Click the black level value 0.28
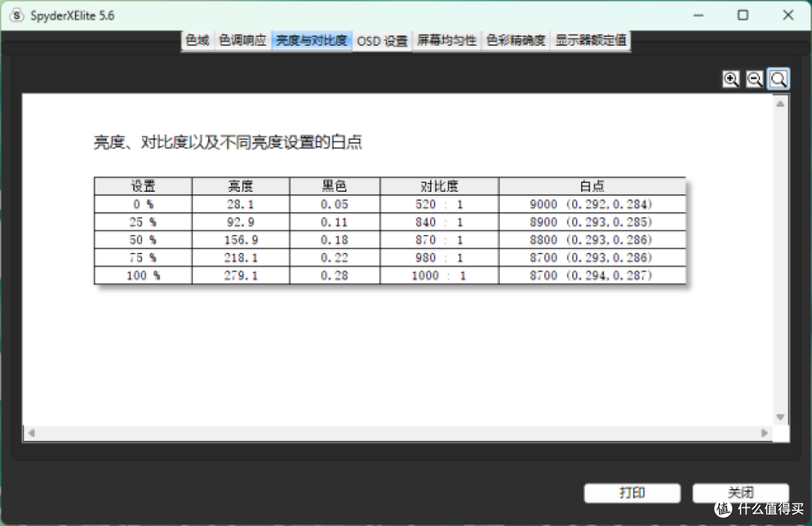Screen dimensions: 812x526 334,275
